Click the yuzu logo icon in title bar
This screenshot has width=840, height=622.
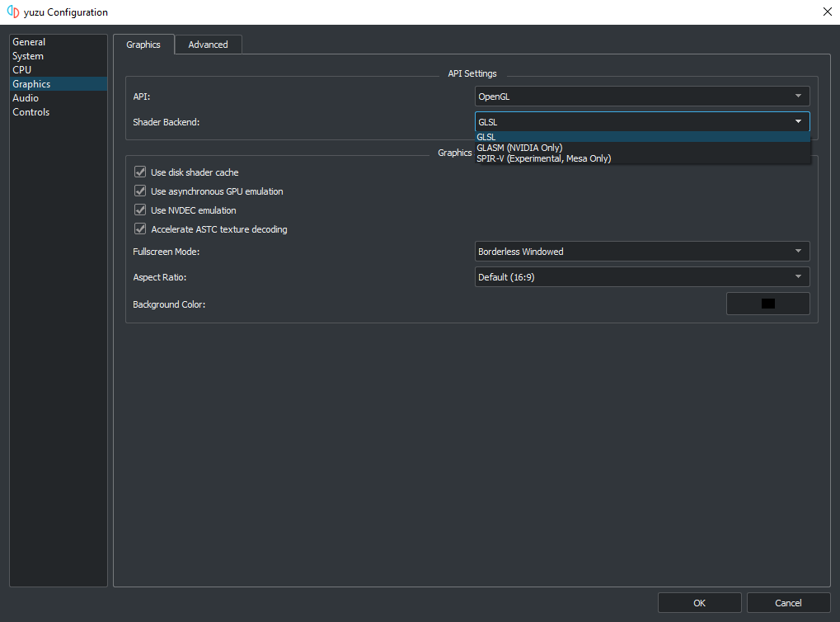click(12, 12)
